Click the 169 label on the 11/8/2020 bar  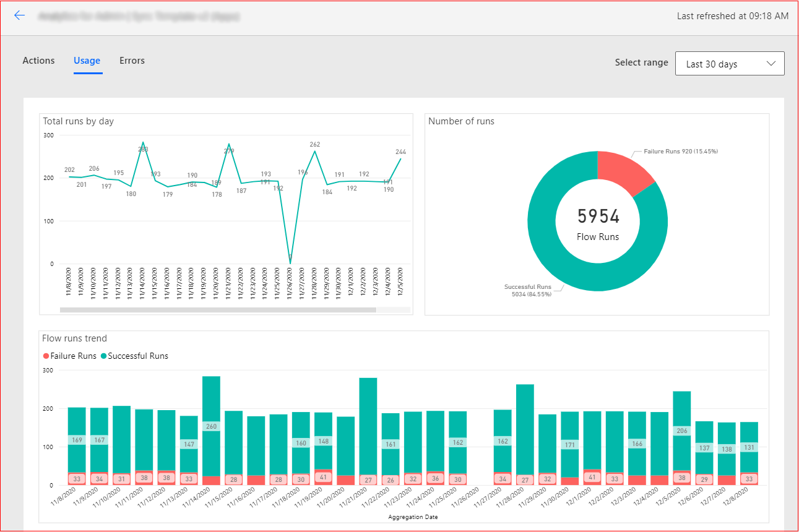(x=77, y=440)
